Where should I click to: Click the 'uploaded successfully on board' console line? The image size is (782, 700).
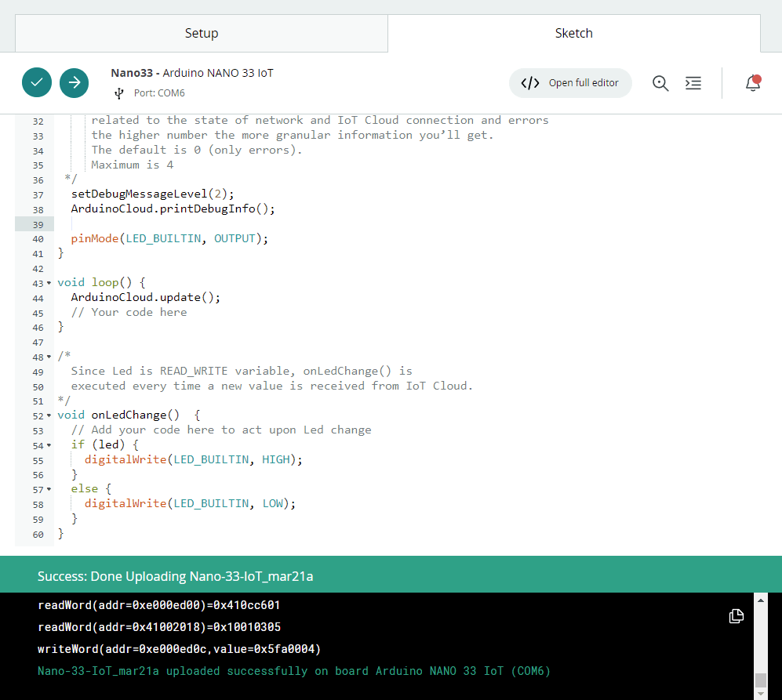coord(294,671)
